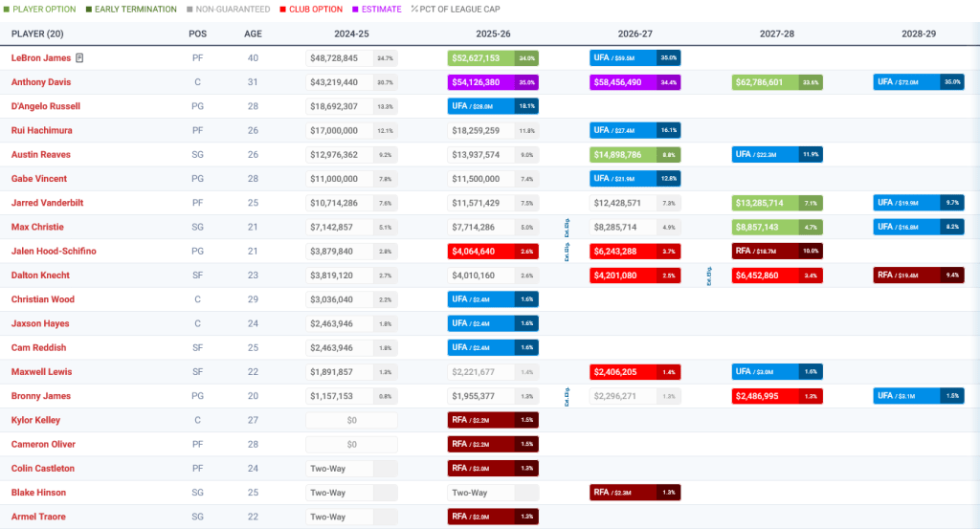Click the POS column header
The height and width of the screenshot is (529, 980).
coord(197,33)
